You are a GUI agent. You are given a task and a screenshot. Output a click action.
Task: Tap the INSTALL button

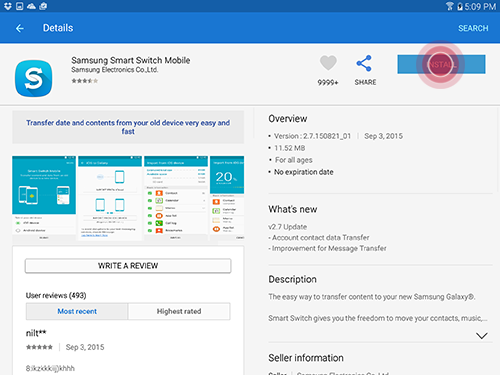click(441, 64)
